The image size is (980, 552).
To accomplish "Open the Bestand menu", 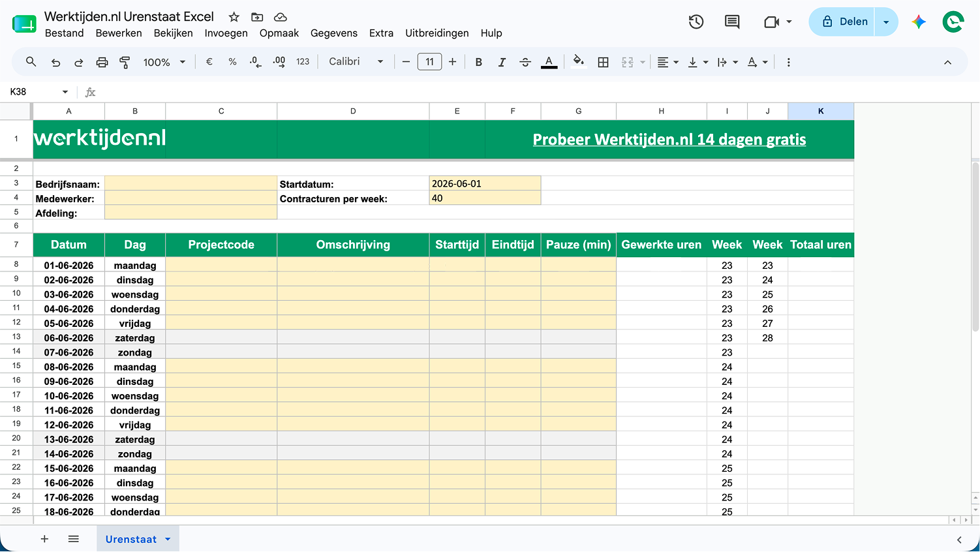I will 64,33.
